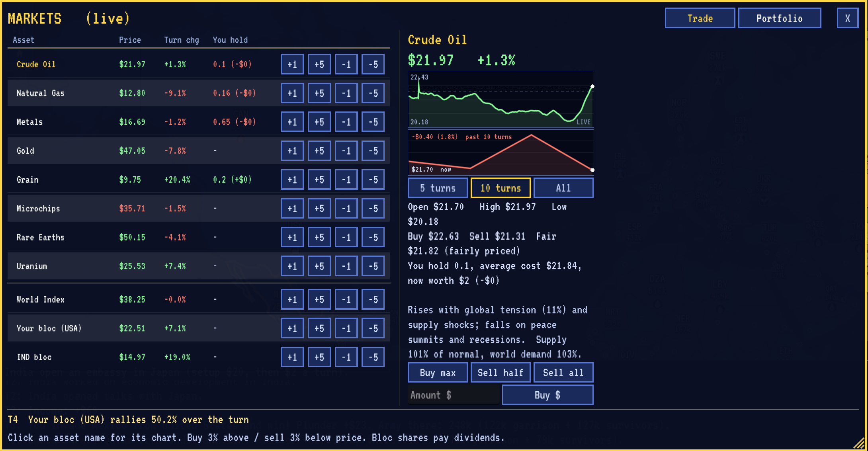868x451 pixels.
Task: Click the Buy max button
Action: 438,373
